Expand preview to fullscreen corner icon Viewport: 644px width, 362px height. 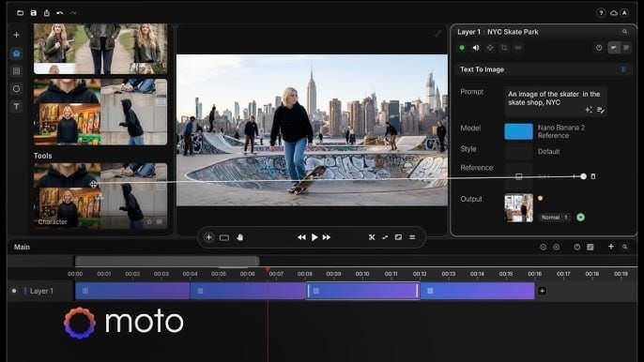tap(437, 34)
